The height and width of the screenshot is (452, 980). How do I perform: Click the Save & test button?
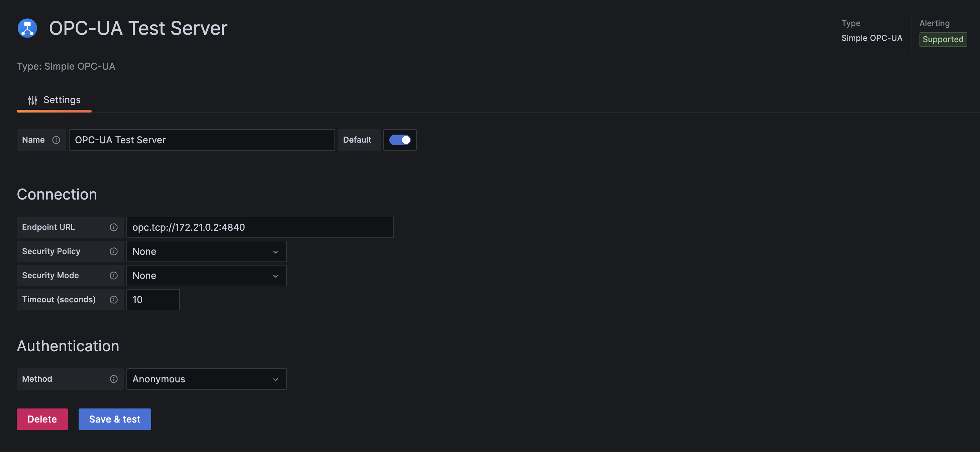114,419
